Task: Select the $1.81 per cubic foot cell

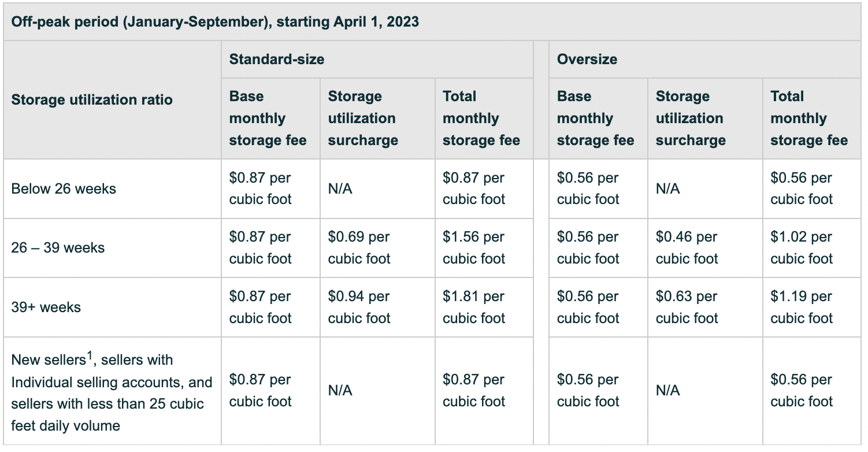Action: tap(474, 307)
